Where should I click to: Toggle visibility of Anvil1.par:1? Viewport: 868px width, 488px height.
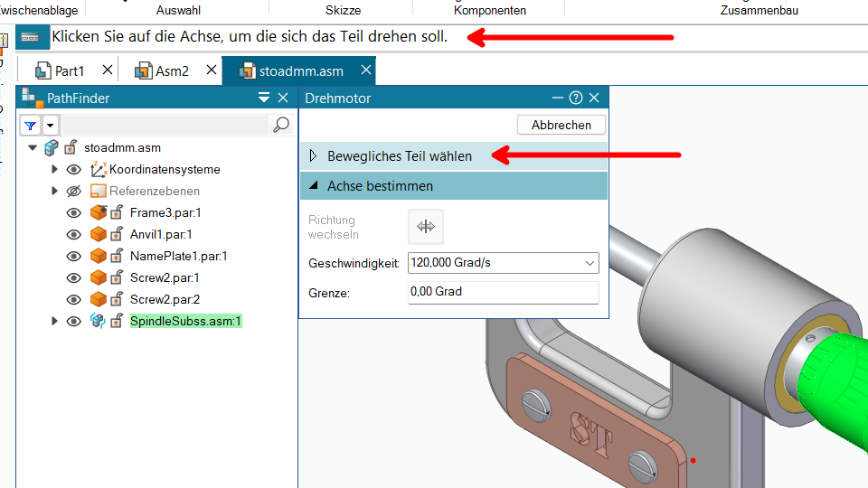point(73,235)
